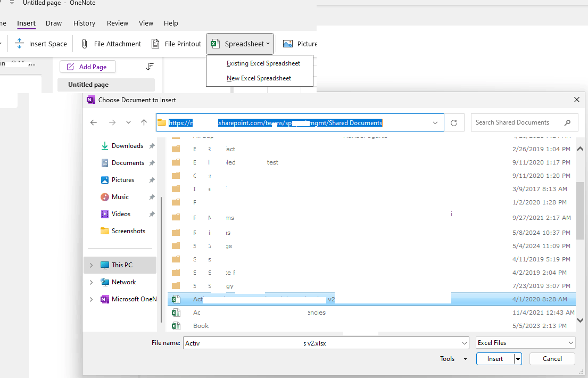Select the highlighted v2 Excel file row
The height and width of the screenshot is (378, 588).
[x=371, y=299]
